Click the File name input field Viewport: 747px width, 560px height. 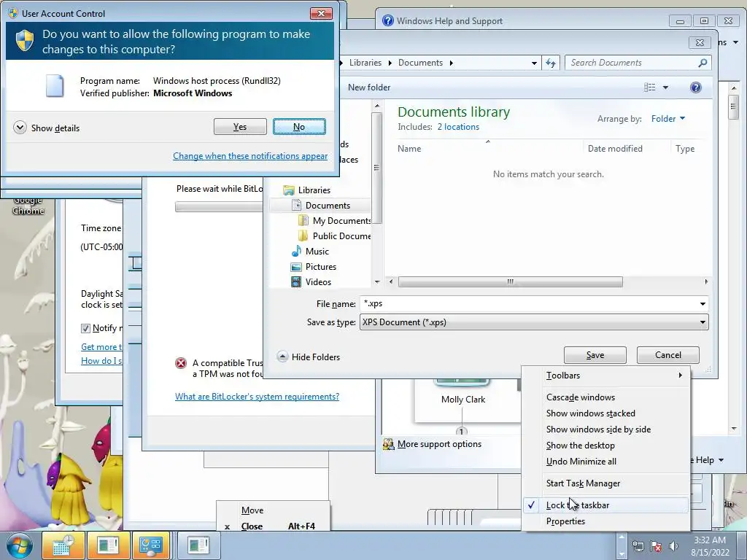pyautogui.click(x=528, y=304)
